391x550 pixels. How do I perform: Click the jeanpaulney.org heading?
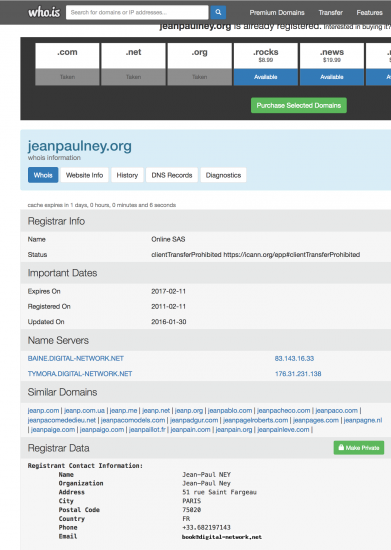(80, 146)
